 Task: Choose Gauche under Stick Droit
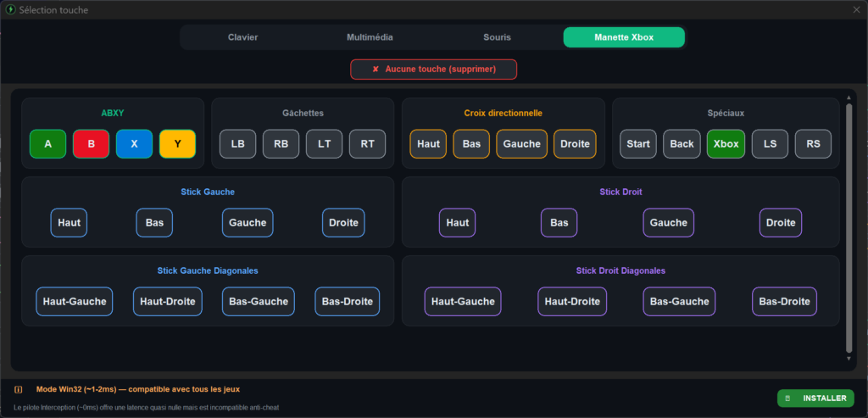click(x=669, y=222)
